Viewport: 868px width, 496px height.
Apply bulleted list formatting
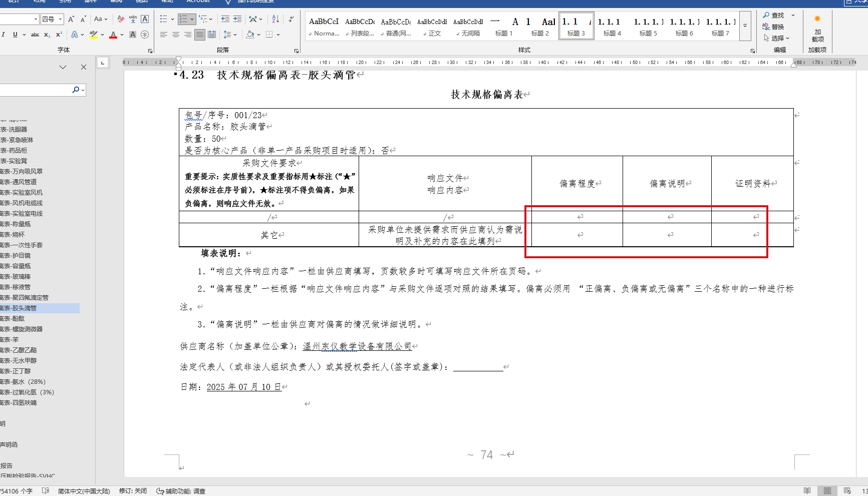tap(163, 19)
